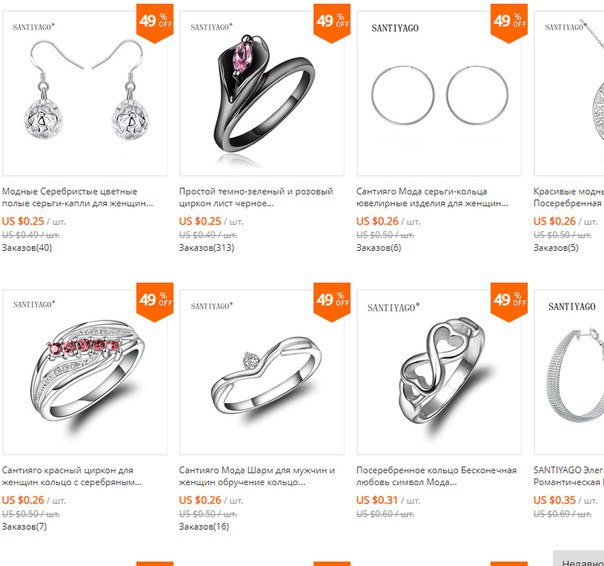Open the V-shaped engagement ring image

(x=262, y=372)
